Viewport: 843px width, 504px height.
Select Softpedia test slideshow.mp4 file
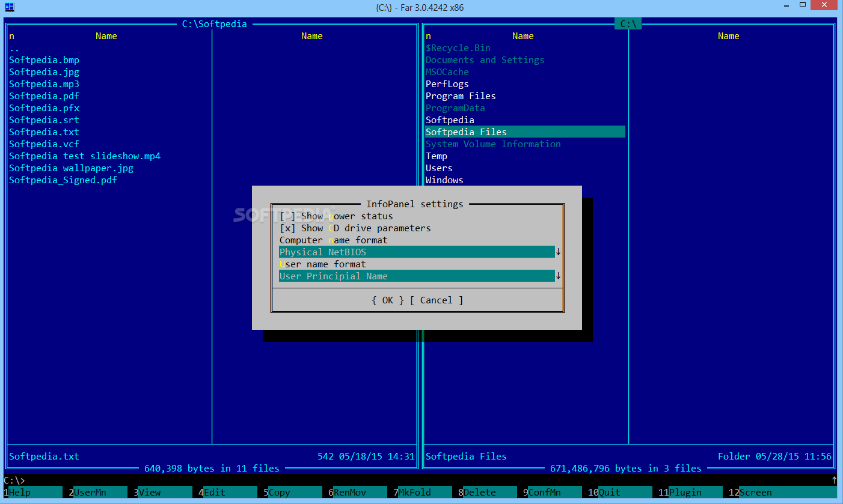tap(85, 156)
